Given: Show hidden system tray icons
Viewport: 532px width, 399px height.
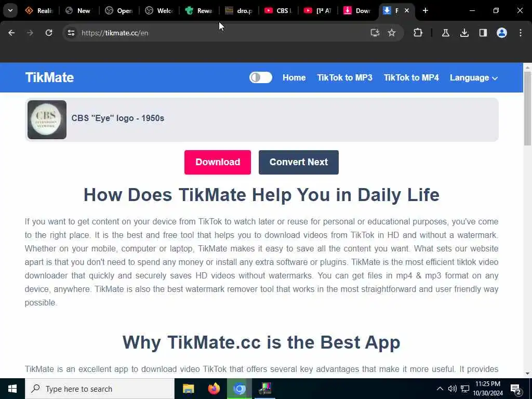Looking at the screenshot, I should pyautogui.click(x=440, y=389).
